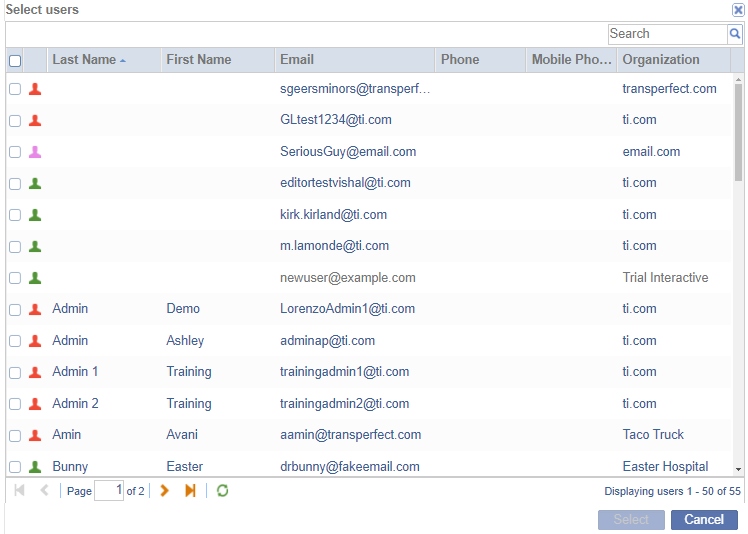
Task: Click the first page arrow icon
Action: (20, 491)
